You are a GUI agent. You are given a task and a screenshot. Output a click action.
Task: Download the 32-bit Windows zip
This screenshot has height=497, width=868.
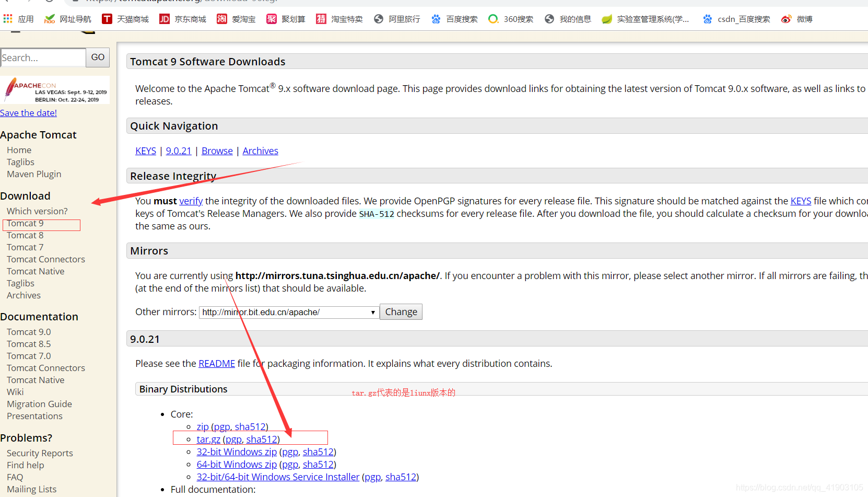coord(237,452)
